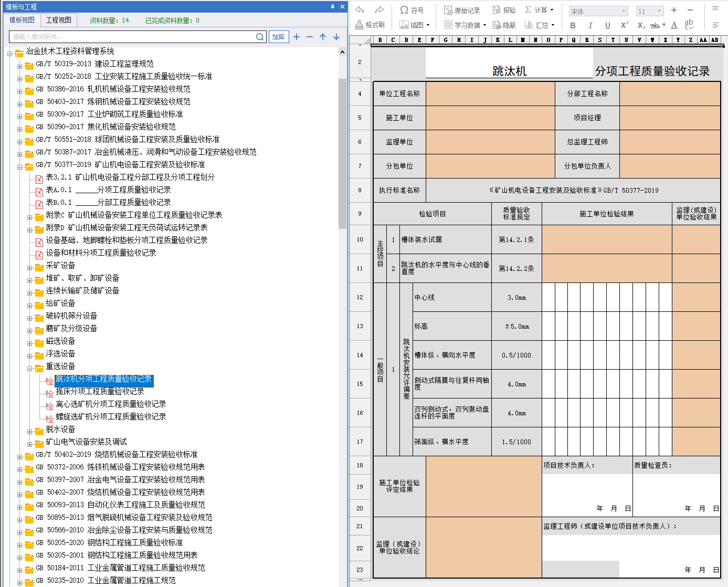Expand the 浮选设备 folder
The height and width of the screenshot is (587, 728).
click(30, 356)
